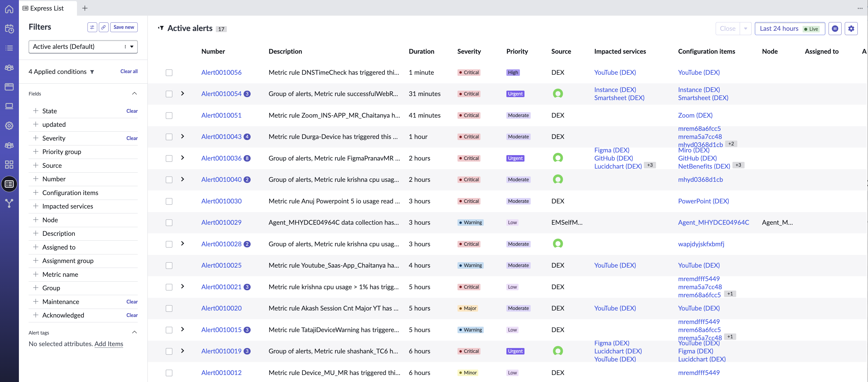Collapse the Fields section

pos(134,94)
